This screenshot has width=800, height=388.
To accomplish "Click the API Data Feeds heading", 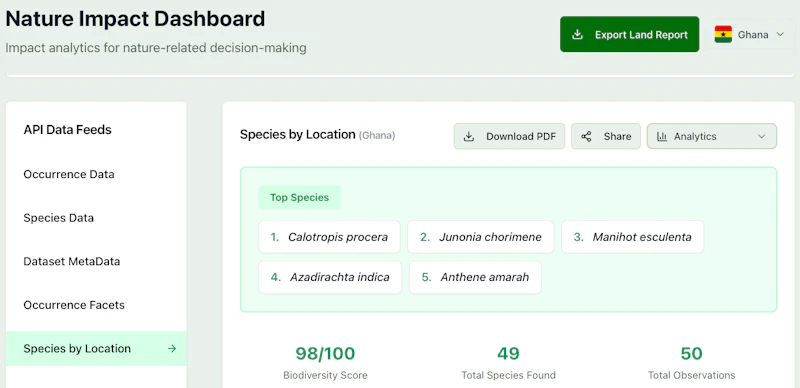I will (x=67, y=130).
